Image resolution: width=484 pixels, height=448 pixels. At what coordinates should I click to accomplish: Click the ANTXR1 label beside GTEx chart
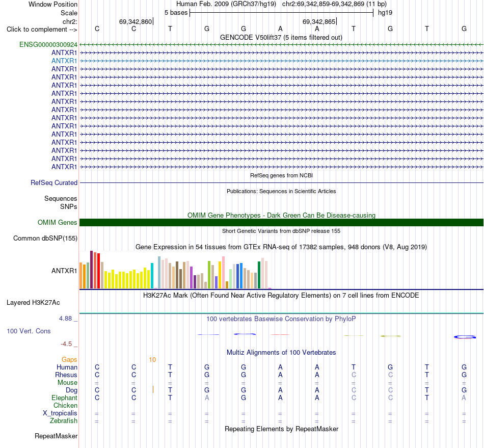click(64, 271)
